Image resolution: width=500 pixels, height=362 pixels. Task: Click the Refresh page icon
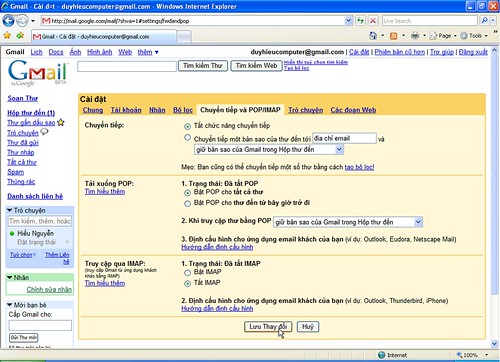360,21
